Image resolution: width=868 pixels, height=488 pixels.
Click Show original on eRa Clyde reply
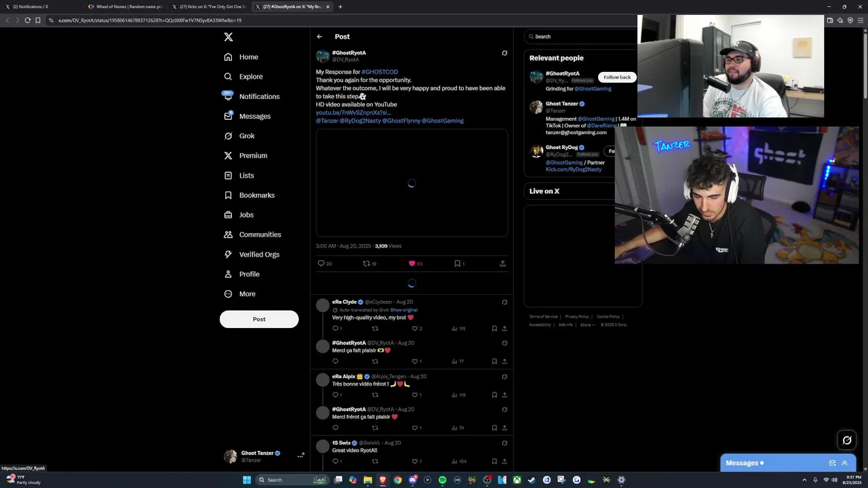point(403,310)
